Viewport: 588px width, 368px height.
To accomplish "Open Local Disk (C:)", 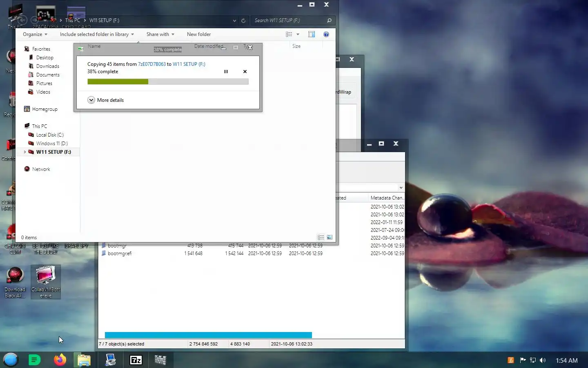I will (x=46, y=135).
